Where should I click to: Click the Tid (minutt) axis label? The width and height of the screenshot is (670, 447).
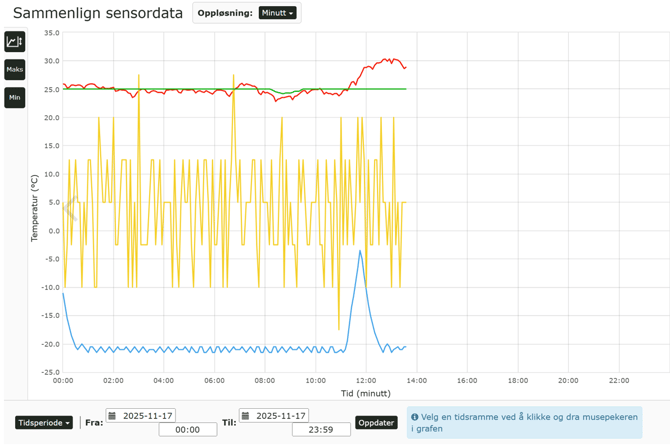pyautogui.click(x=365, y=393)
